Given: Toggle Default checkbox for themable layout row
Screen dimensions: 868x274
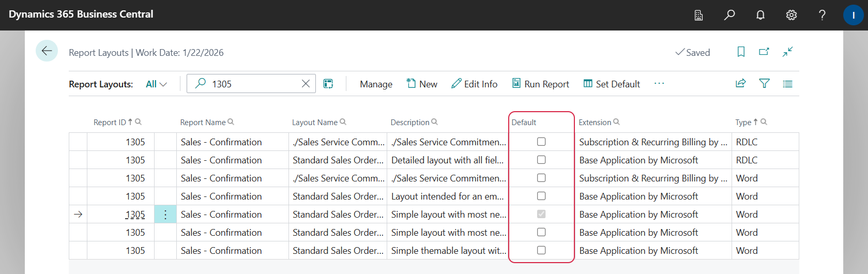Looking at the screenshot, I should click(541, 250).
